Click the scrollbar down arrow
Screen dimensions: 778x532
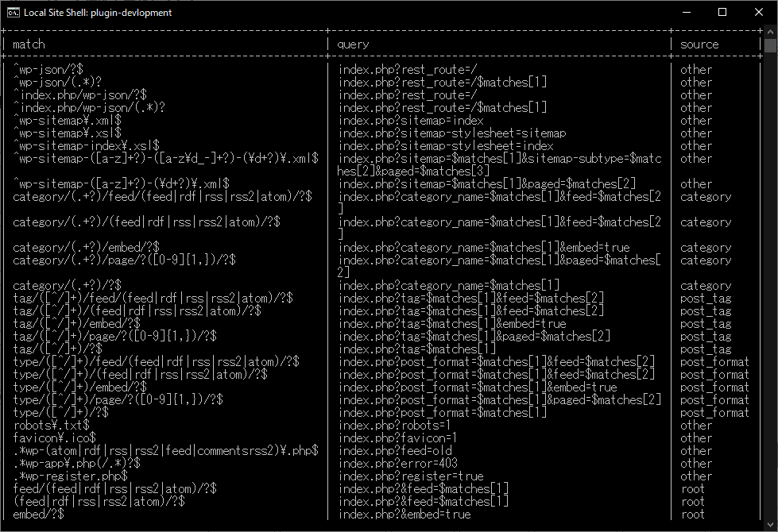point(770,524)
